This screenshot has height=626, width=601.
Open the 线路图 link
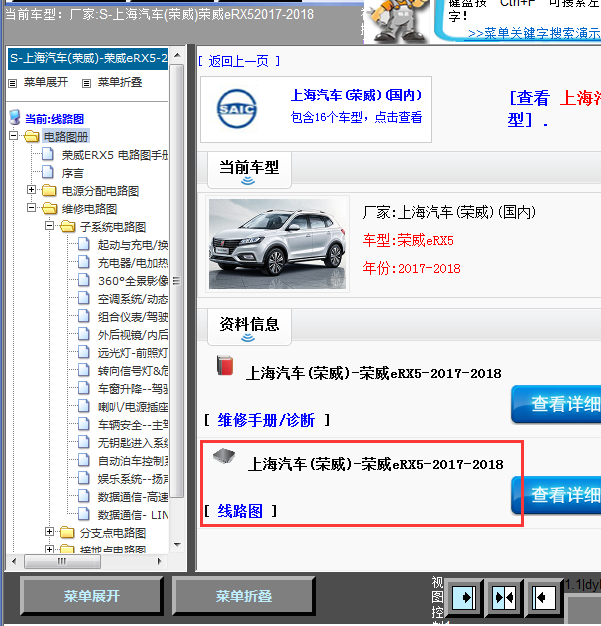click(240, 511)
